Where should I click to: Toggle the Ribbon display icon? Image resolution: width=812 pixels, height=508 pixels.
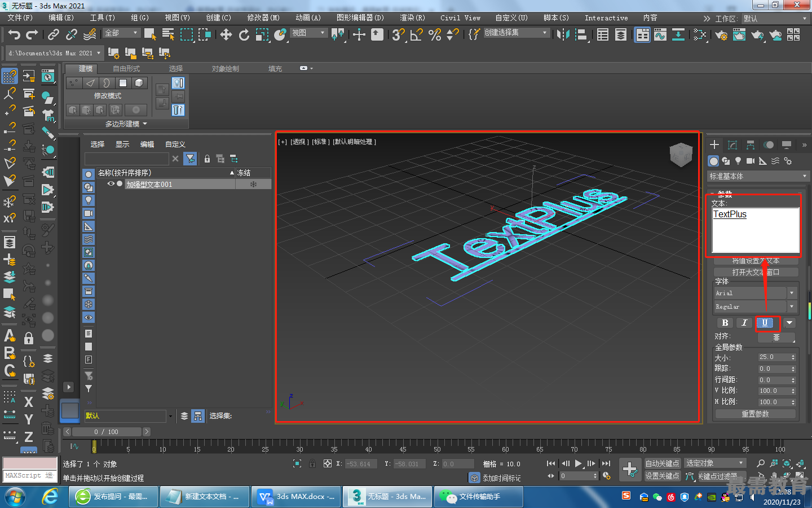point(642,35)
